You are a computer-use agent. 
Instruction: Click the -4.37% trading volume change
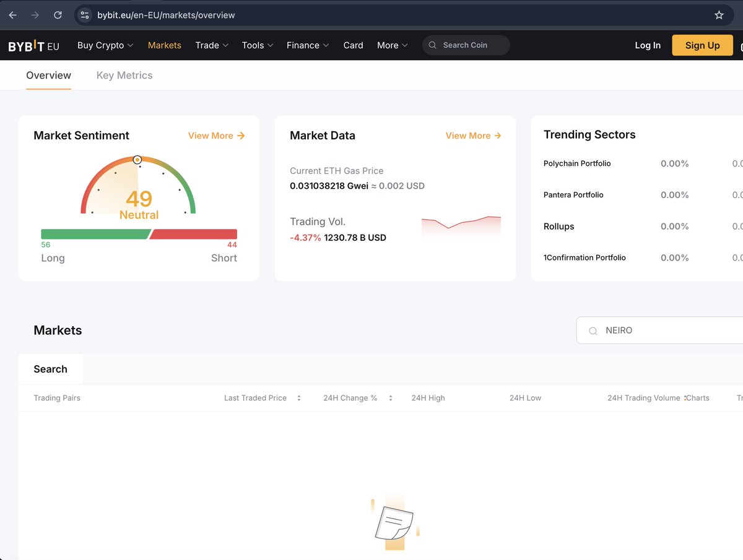(x=305, y=238)
